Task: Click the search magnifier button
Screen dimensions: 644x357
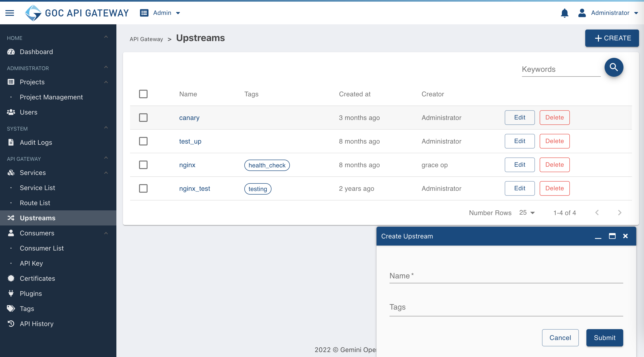Action: (x=614, y=67)
